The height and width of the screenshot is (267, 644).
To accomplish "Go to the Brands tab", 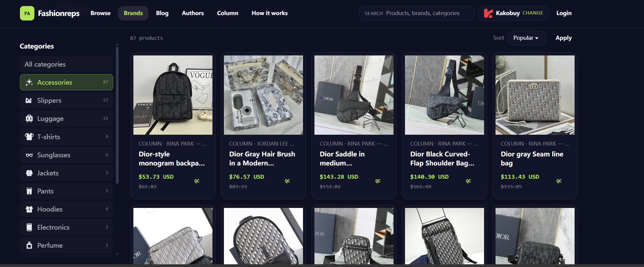I will coord(133,13).
